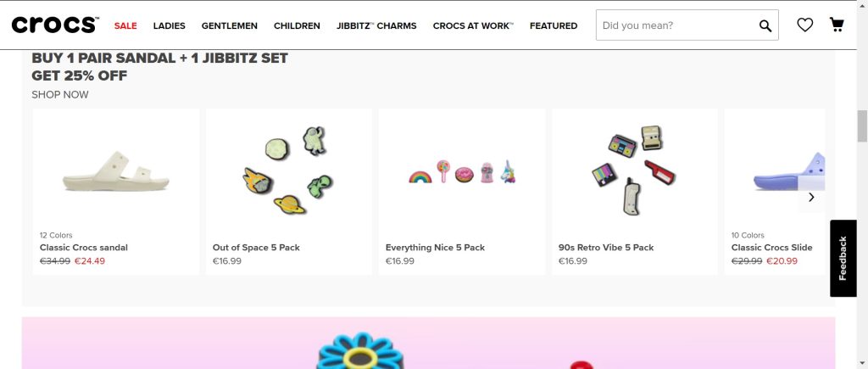868x369 pixels.
Task: Open the GENTLEMEN menu
Action: click(x=230, y=25)
